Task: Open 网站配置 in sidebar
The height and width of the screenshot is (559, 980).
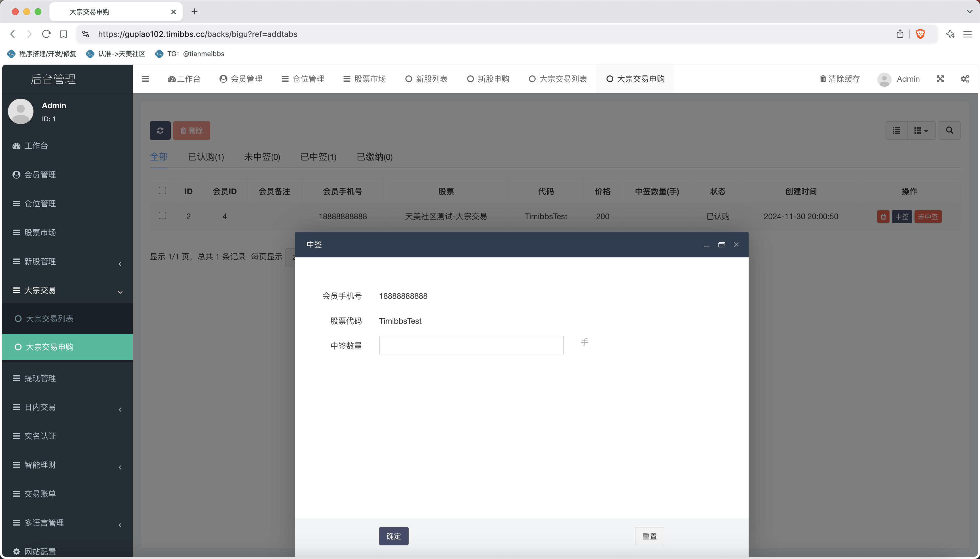Action: tap(67, 551)
